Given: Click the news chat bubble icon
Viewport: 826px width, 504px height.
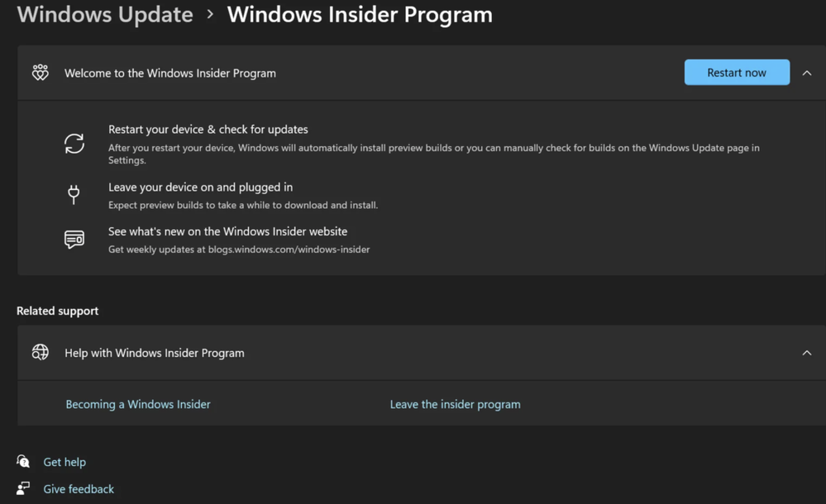Looking at the screenshot, I should (x=74, y=240).
